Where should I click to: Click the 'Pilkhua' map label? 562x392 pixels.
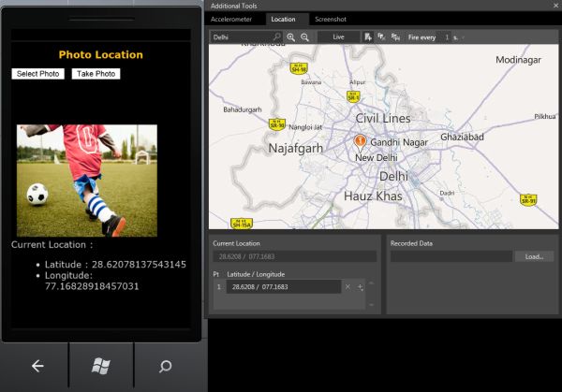point(545,116)
